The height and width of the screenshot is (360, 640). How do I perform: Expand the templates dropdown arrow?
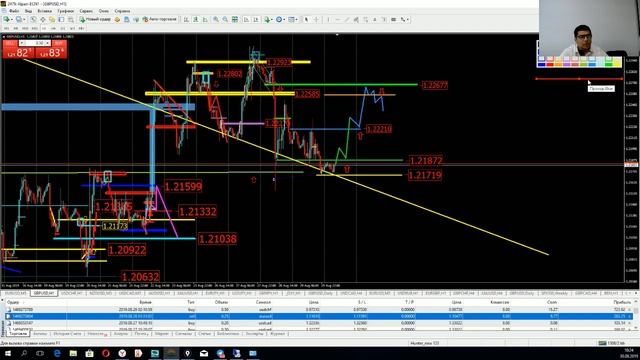(x=297, y=19)
